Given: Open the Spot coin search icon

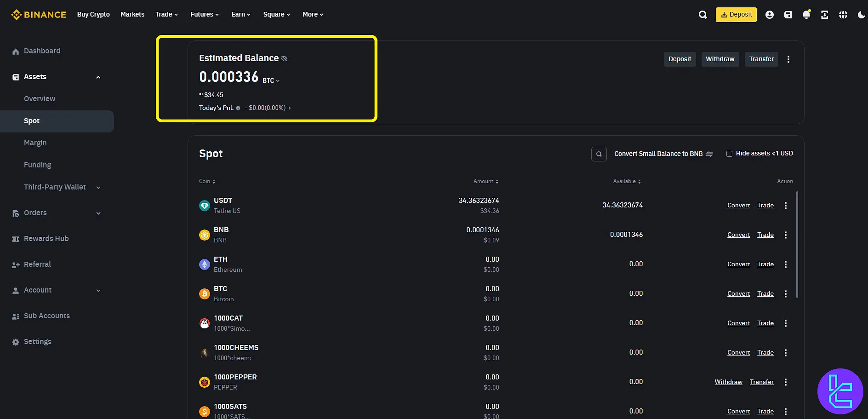Looking at the screenshot, I should (599, 154).
